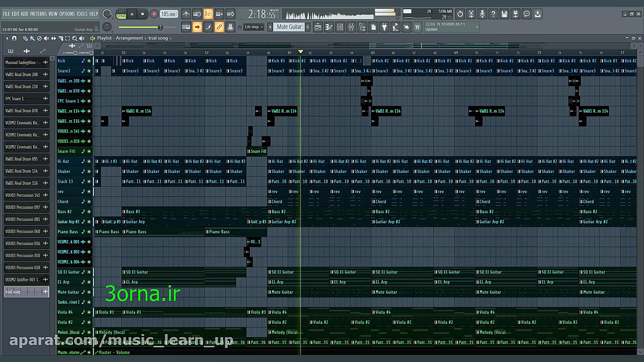Viewport: 644px width, 362px height.
Task: Open the 1/6 step snap dropdown
Action: pos(253,27)
